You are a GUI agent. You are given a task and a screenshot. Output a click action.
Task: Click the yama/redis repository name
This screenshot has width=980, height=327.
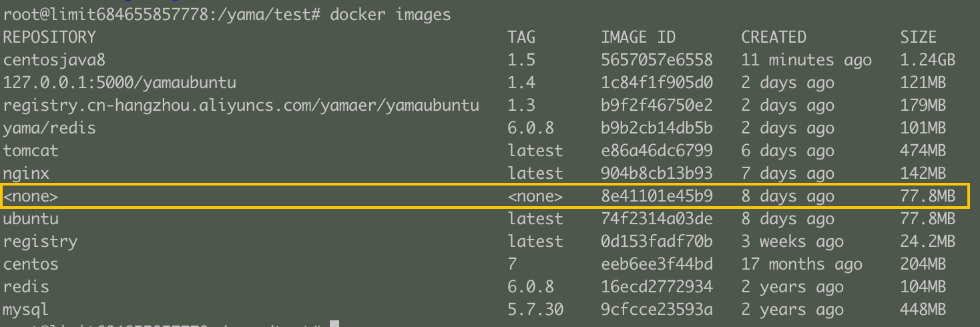click(49, 128)
